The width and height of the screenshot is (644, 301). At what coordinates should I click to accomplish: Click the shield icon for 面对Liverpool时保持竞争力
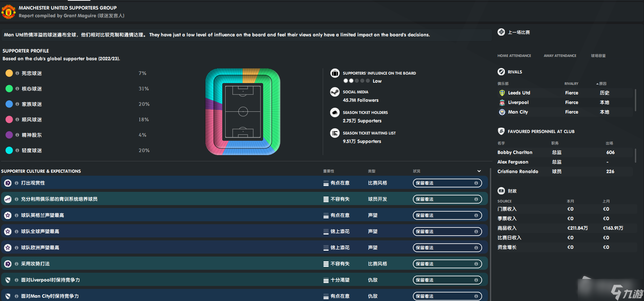pos(8,280)
